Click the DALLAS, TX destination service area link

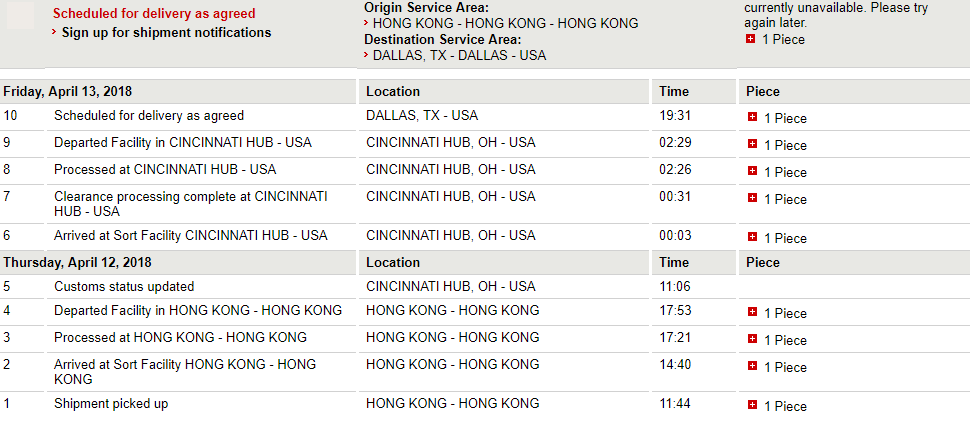coord(460,55)
